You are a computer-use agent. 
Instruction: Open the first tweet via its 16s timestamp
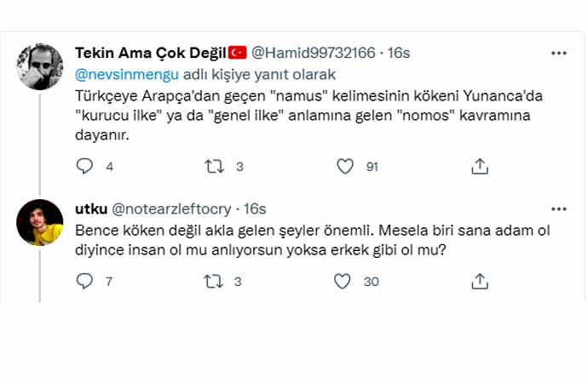(399, 53)
